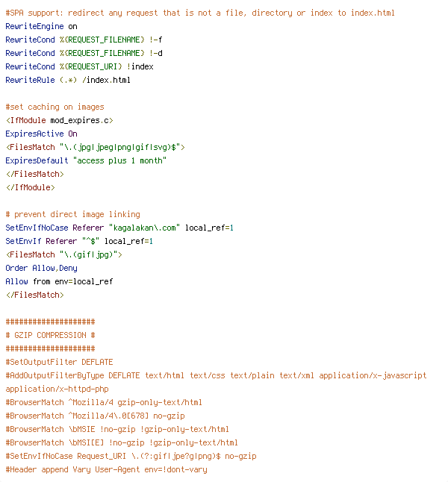Click the RewriteEngine directive keyword
The image size is (448, 482).
coord(34,26)
